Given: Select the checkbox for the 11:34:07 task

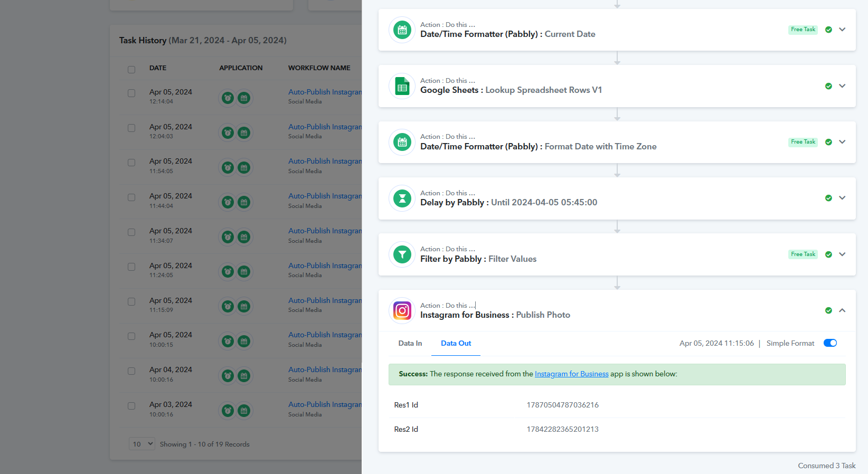Looking at the screenshot, I should pos(131,232).
